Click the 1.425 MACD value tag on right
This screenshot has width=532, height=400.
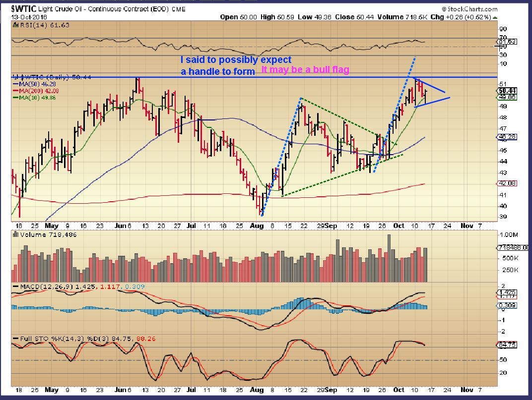(x=507, y=292)
